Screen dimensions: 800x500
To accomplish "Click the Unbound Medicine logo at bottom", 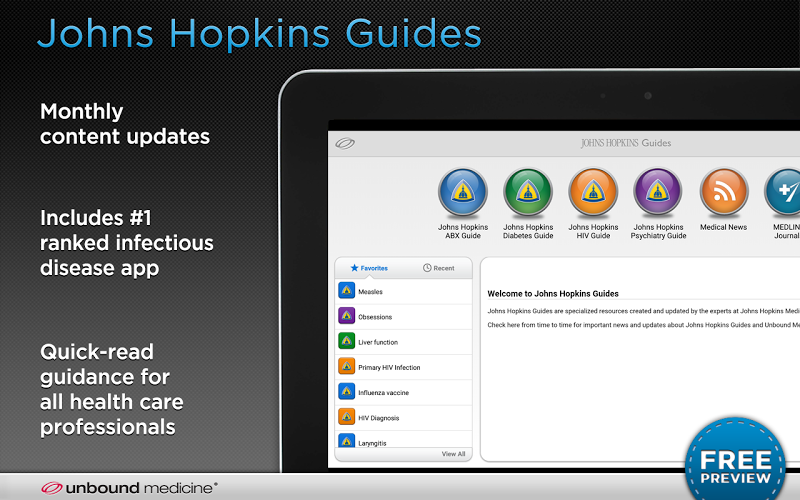I will point(129,488).
